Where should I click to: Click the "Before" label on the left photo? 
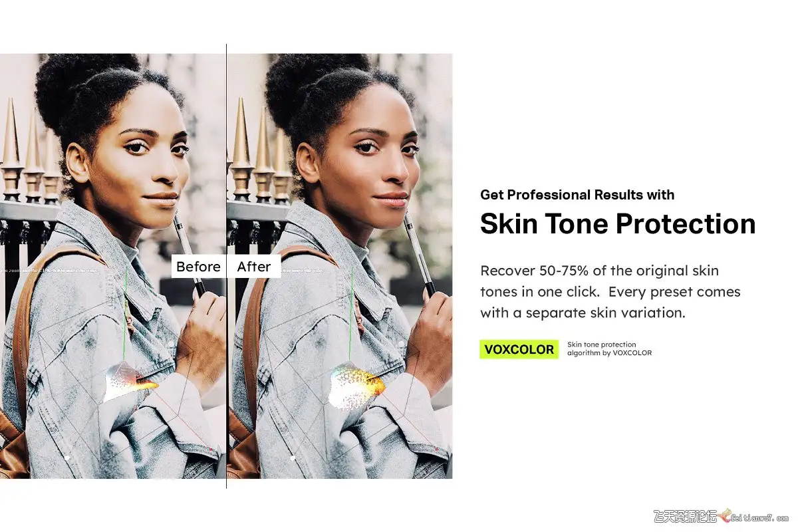coord(198,267)
